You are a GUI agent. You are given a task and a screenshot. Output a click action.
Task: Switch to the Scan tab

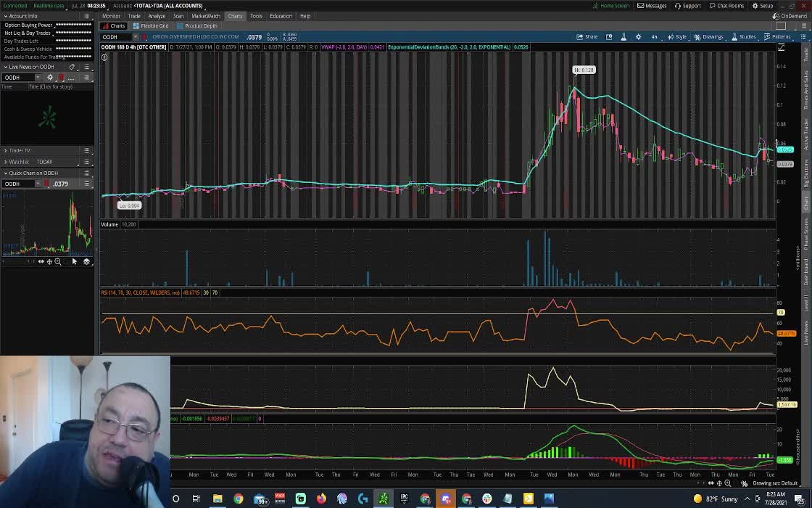point(178,16)
